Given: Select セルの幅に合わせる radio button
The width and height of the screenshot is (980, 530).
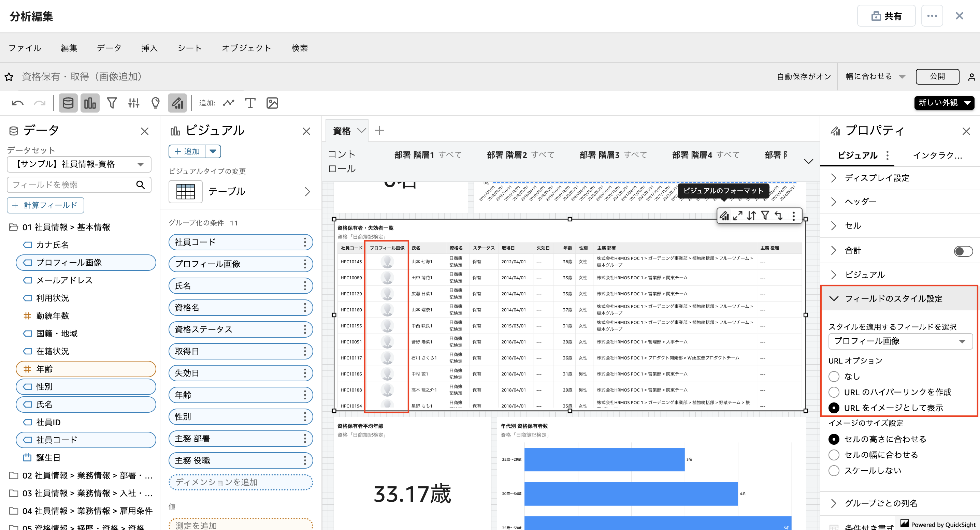Looking at the screenshot, I should click(x=834, y=455).
